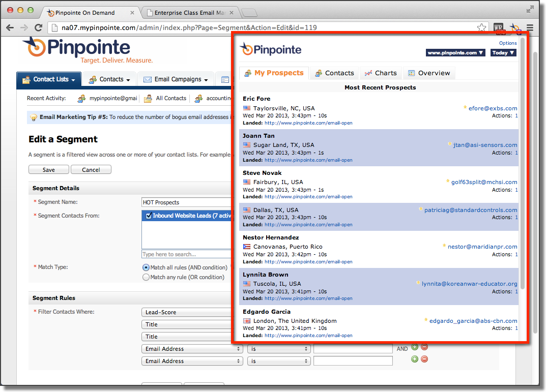Image resolution: width=546 pixels, height=392 pixels.
Task: Open the Options link in the widget
Action: tap(507, 43)
